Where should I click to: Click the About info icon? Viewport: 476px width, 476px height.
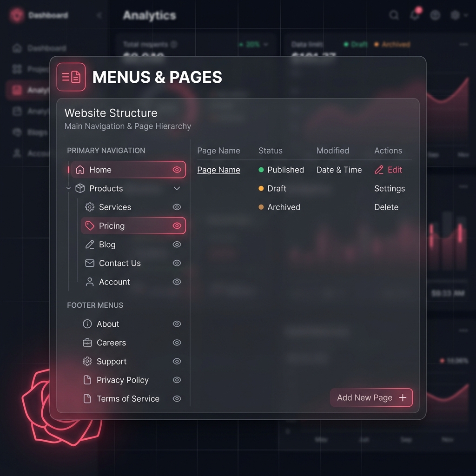tap(87, 324)
